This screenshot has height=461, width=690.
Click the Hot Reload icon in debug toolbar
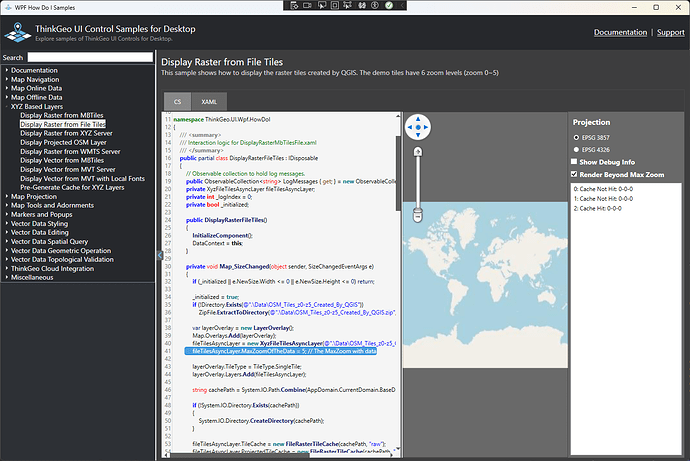pos(362,5)
